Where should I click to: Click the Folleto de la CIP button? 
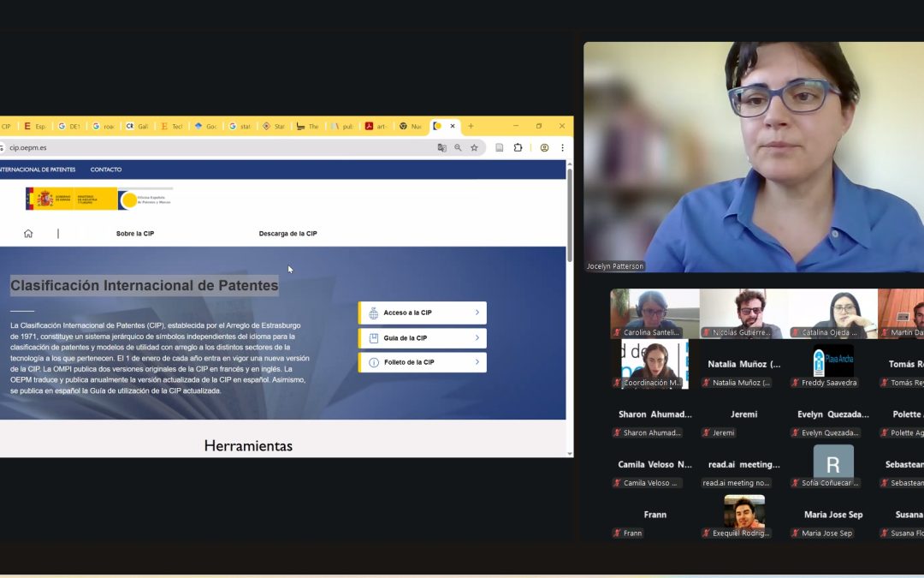coord(423,362)
